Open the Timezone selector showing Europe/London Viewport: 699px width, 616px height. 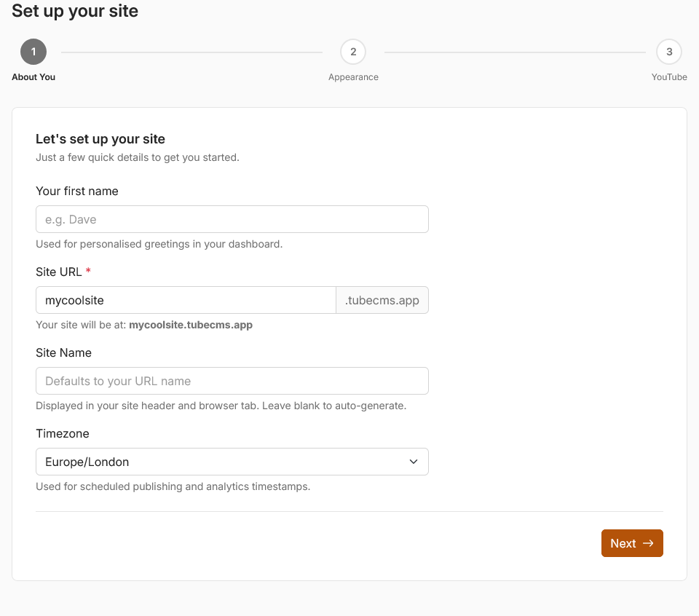coord(232,461)
